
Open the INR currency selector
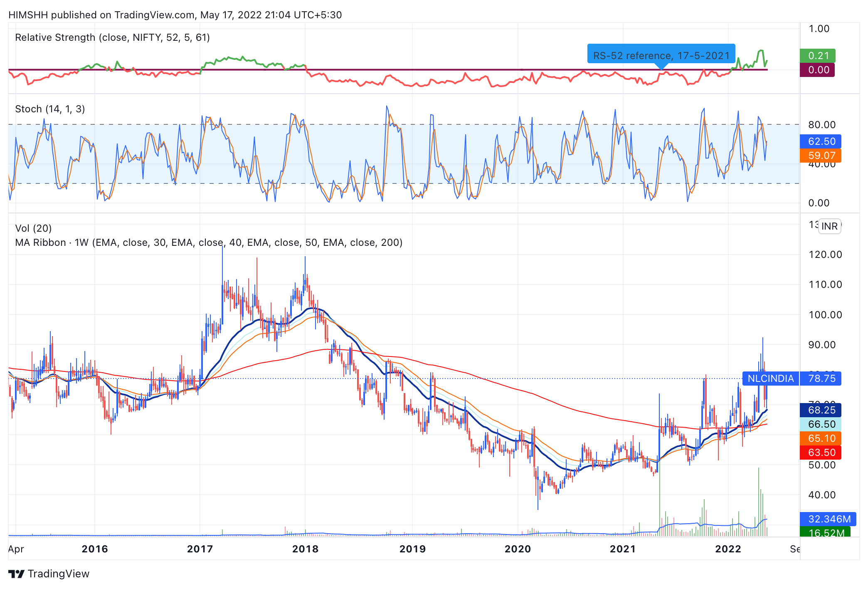click(x=829, y=226)
